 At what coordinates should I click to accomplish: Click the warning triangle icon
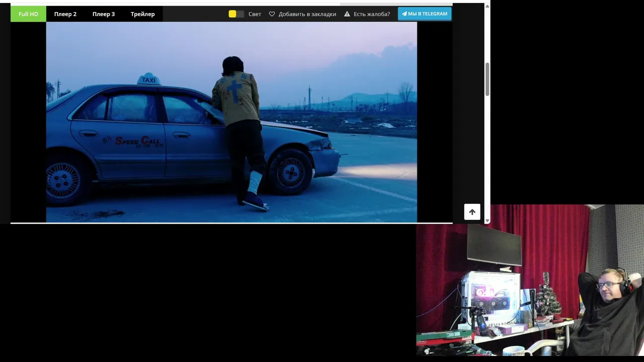[x=347, y=14]
